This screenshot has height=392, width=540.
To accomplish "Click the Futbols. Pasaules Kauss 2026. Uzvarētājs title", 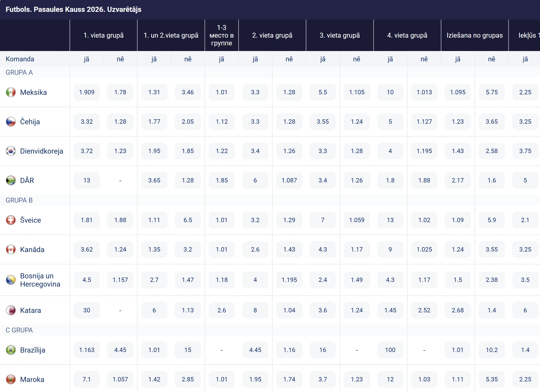I will (x=73, y=10).
